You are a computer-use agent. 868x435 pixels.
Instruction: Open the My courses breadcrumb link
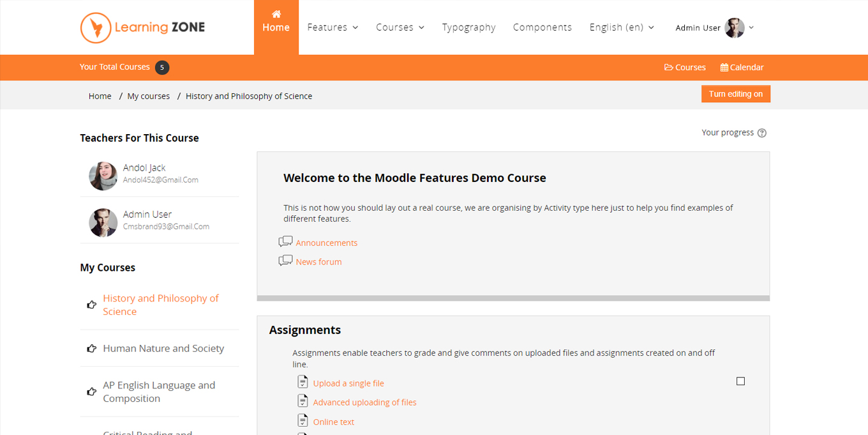[148, 95]
